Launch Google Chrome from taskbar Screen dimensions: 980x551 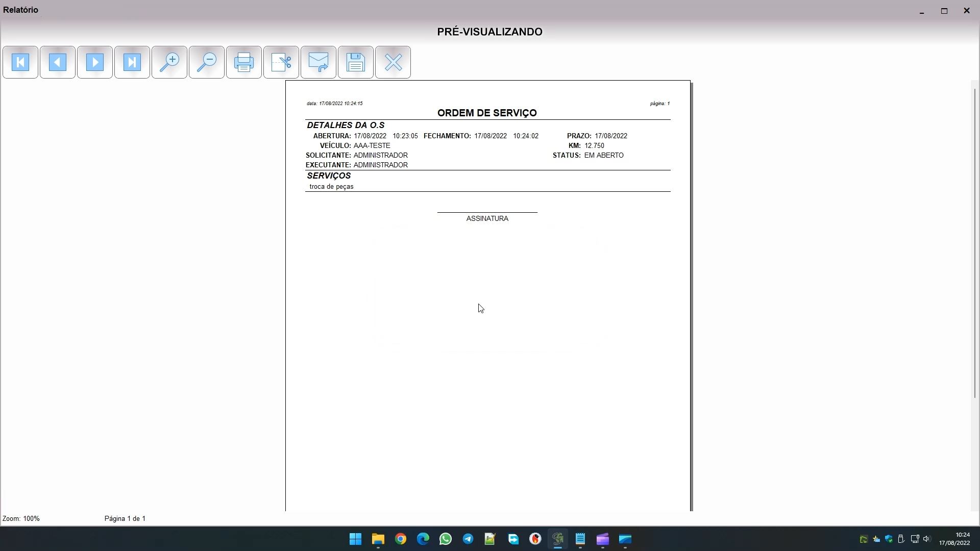click(401, 539)
